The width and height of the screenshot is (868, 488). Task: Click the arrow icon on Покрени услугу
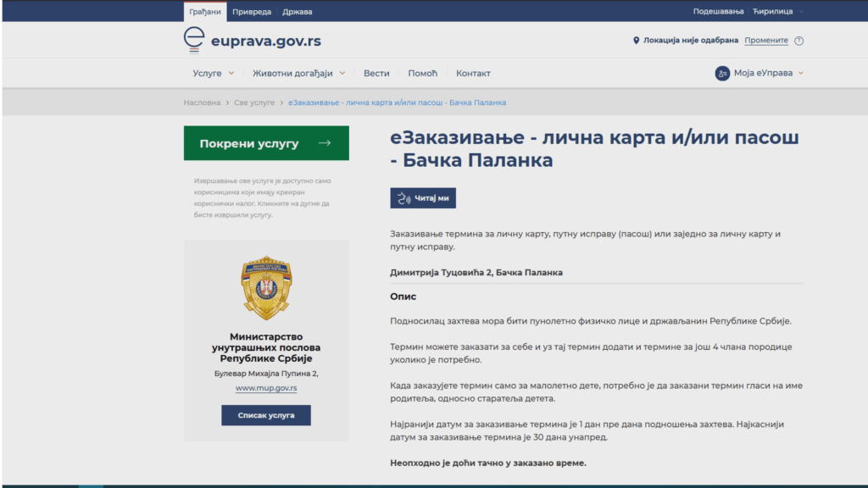pos(324,143)
